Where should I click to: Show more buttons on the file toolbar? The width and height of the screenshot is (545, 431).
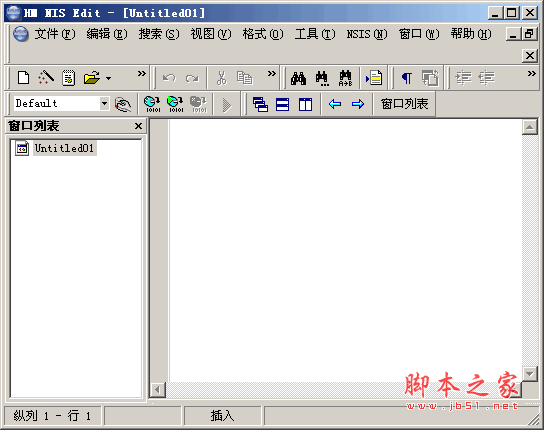141,74
